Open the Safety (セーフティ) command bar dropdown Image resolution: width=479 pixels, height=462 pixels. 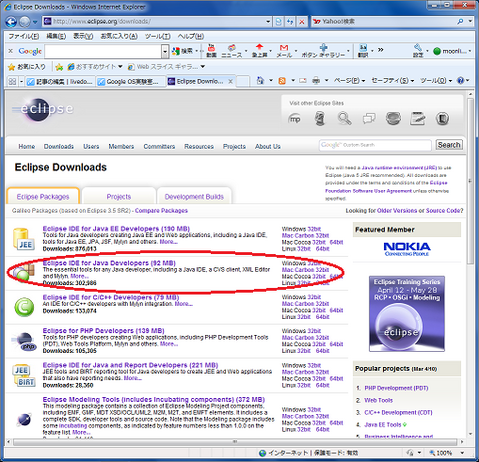click(393, 81)
